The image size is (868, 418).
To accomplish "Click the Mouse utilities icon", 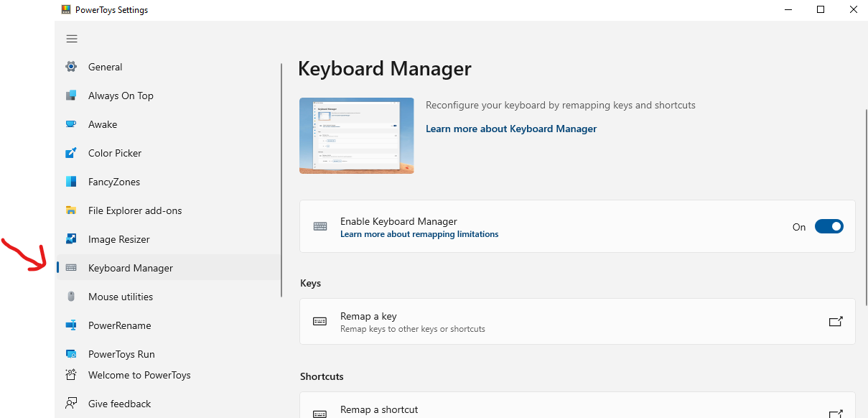I will tap(71, 297).
